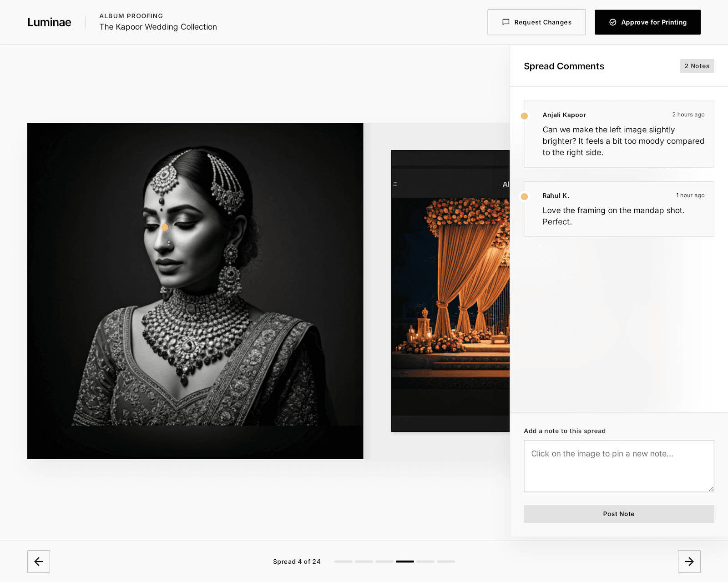728x582 pixels.
Task: Click the orange pin on bride's portrait
Action: pyautogui.click(x=165, y=227)
